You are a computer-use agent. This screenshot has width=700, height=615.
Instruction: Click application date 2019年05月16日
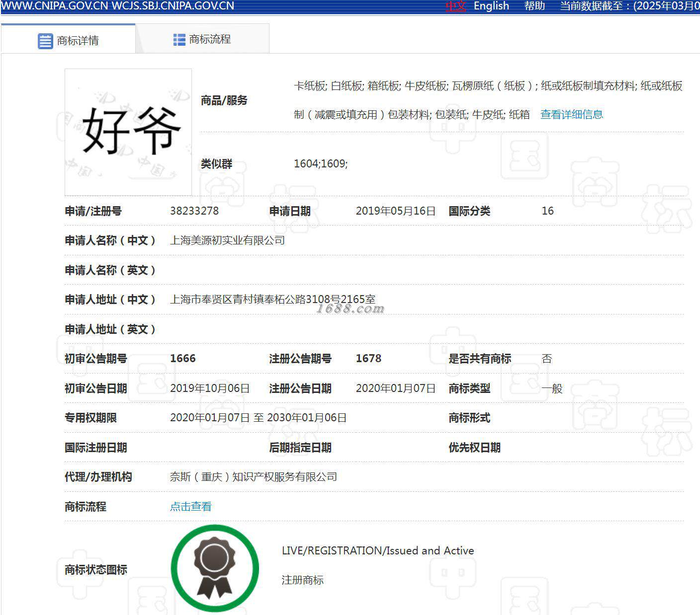tap(396, 211)
